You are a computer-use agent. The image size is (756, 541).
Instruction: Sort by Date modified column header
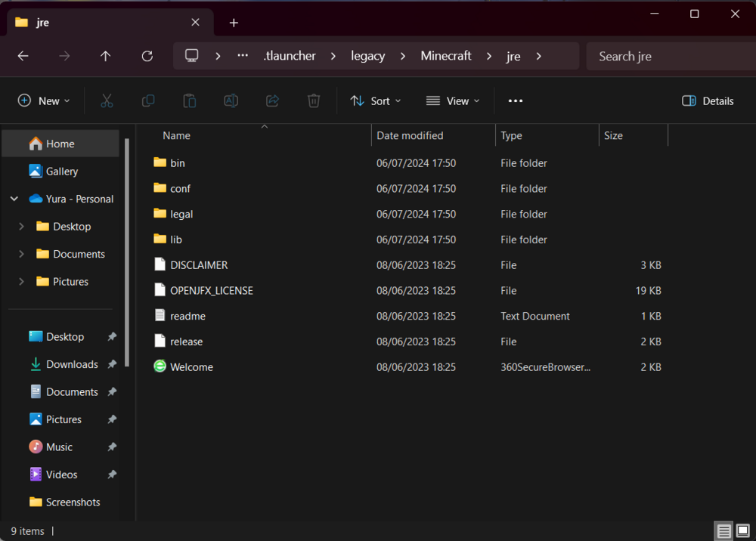click(410, 136)
